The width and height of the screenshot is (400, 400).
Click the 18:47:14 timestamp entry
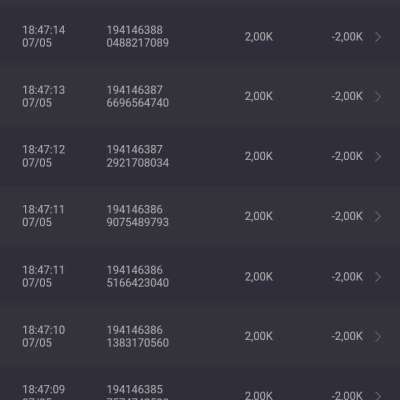(x=44, y=36)
